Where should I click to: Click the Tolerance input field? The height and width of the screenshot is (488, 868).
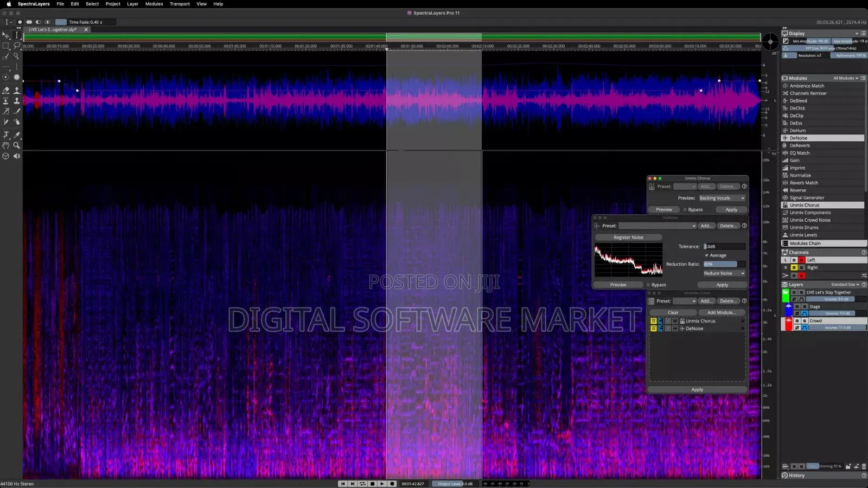click(x=724, y=246)
